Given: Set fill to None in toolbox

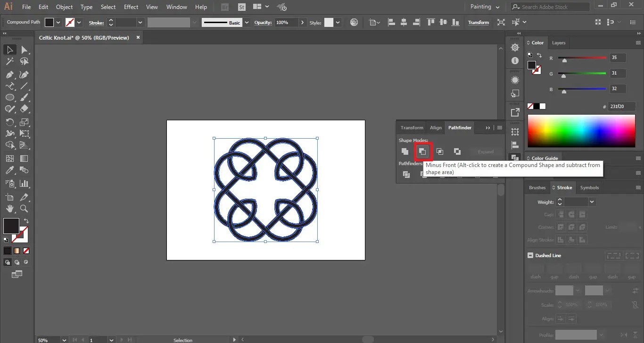Looking at the screenshot, I should (x=26, y=251).
